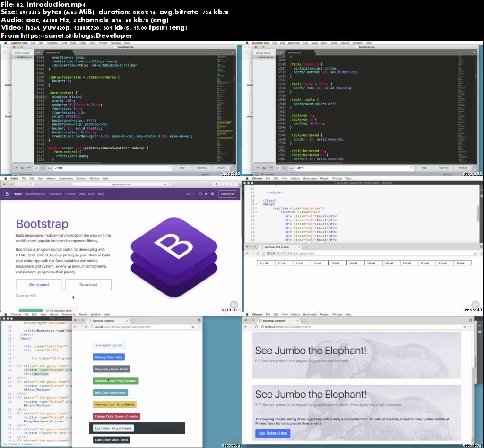
Task: Click Chrome reload icon in the Jumbotron frame
Action: [256, 327]
